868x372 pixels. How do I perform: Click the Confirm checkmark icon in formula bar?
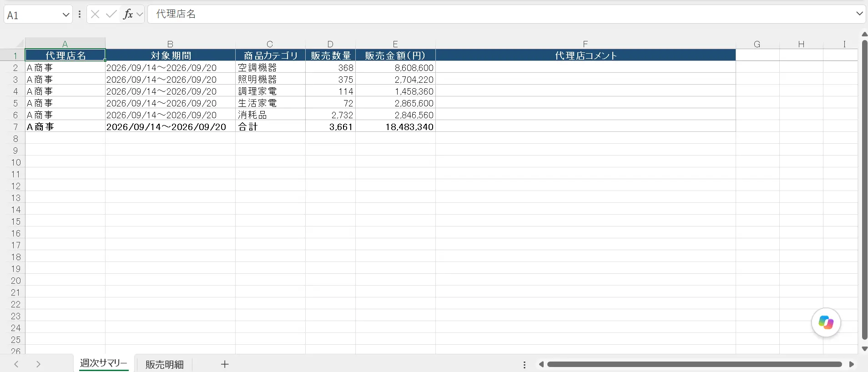pos(111,15)
